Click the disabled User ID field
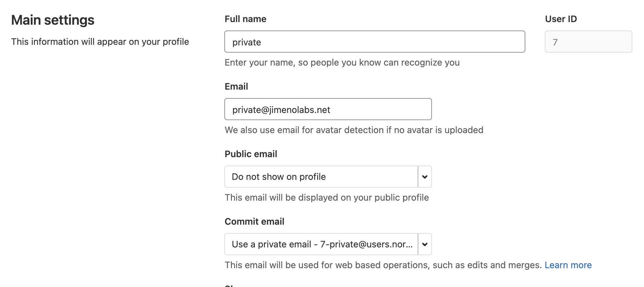Viewport: 644px width, 287px height. click(x=588, y=42)
